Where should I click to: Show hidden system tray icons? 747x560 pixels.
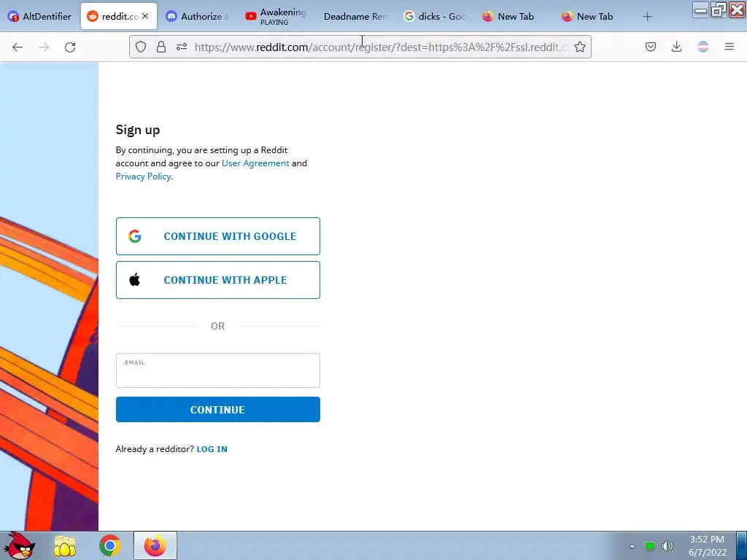pyautogui.click(x=632, y=546)
